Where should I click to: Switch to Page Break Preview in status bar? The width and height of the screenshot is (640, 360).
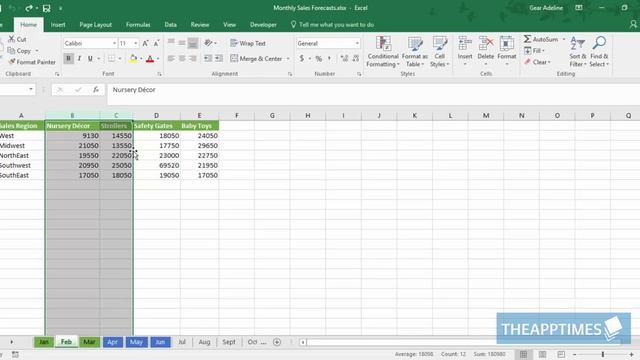pyautogui.click(x=561, y=354)
